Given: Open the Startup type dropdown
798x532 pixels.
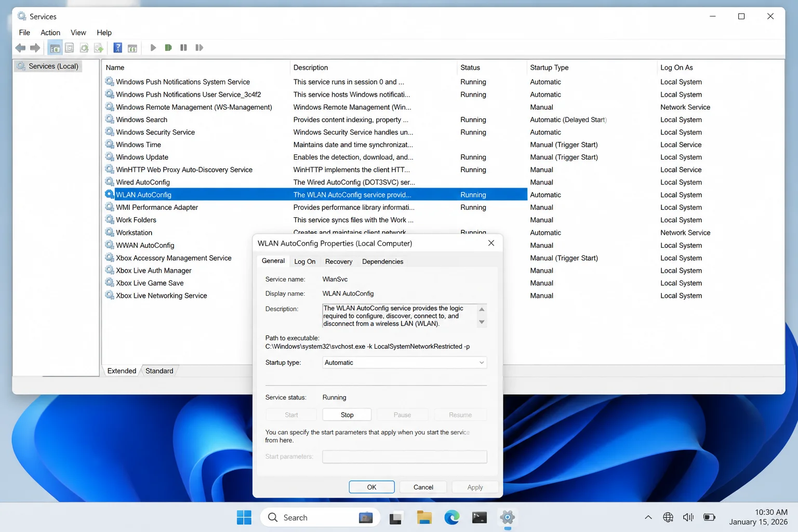Looking at the screenshot, I should pos(404,363).
